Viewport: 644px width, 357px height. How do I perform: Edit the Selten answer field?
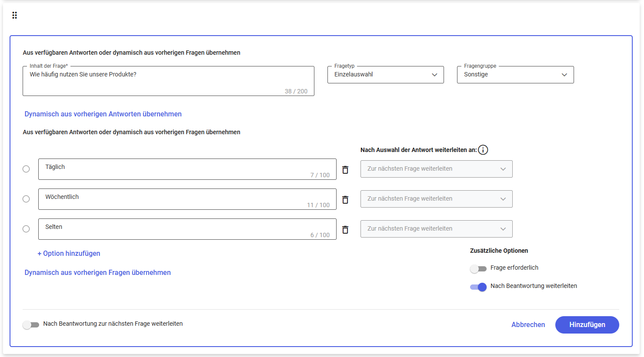tap(187, 229)
